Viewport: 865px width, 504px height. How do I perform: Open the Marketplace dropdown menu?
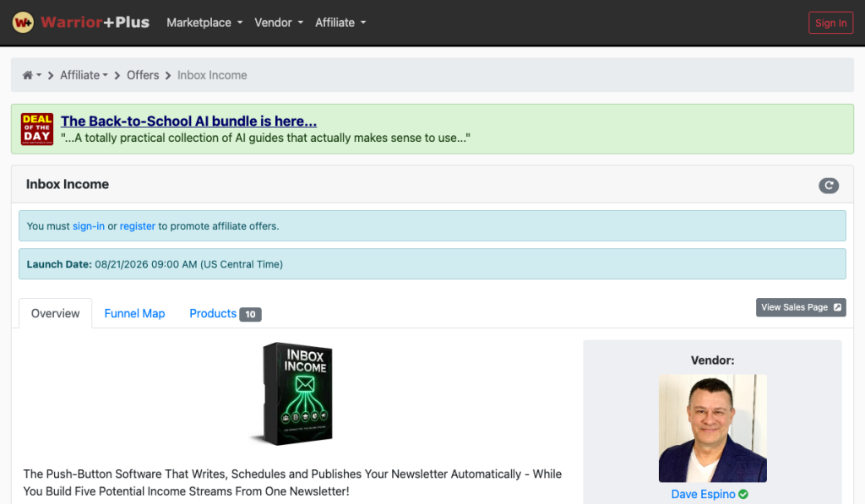pos(204,23)
